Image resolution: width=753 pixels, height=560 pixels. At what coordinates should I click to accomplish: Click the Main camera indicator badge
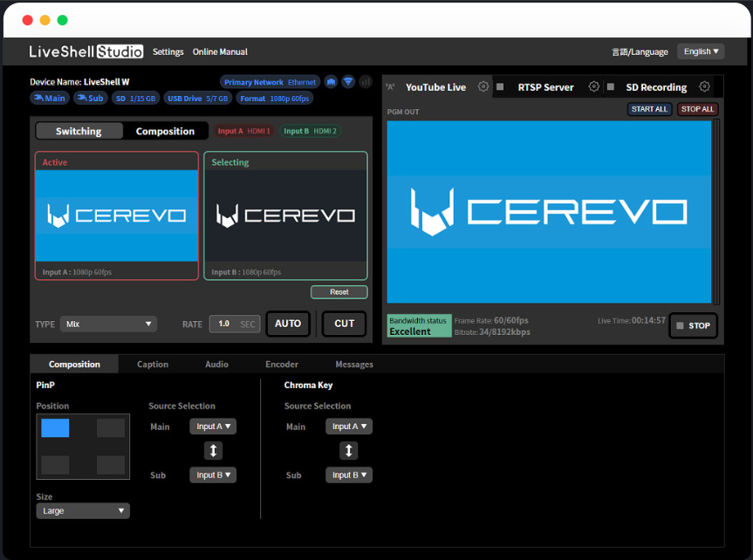pyautogui.click(x=50, y=98)
